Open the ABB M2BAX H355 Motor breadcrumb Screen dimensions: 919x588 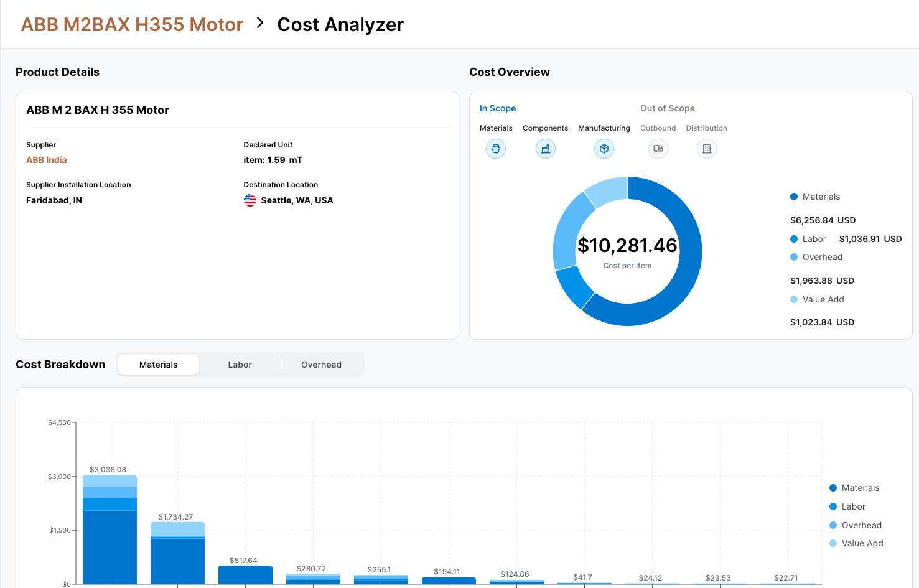132,24
